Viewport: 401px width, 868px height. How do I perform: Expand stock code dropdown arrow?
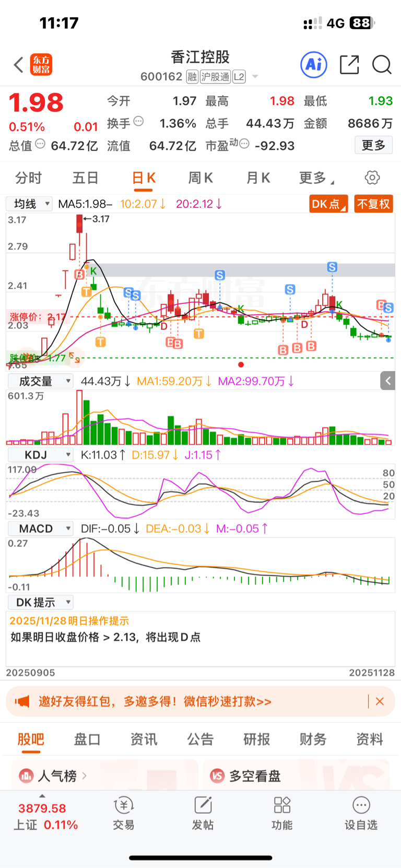(255, 77)
